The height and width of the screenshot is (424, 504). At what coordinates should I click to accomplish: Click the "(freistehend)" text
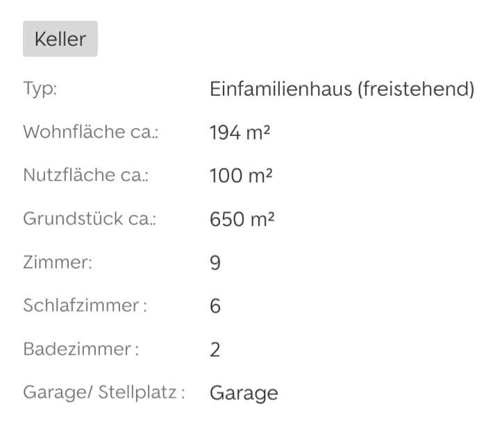click(x=416, y=90)
